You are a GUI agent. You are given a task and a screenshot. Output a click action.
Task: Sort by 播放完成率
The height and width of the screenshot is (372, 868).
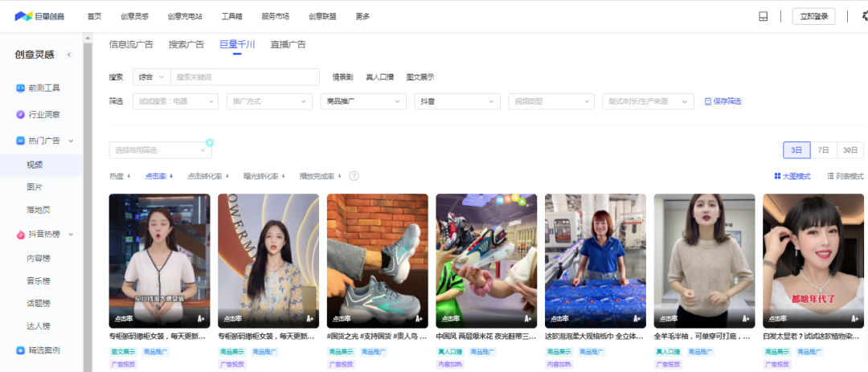(320, 176)
